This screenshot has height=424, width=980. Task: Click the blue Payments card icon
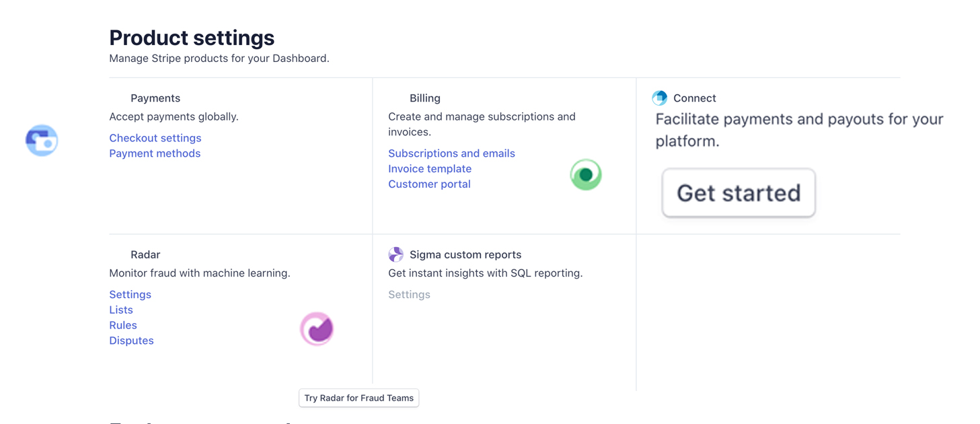pyautogui.click(x=42, y=141)
